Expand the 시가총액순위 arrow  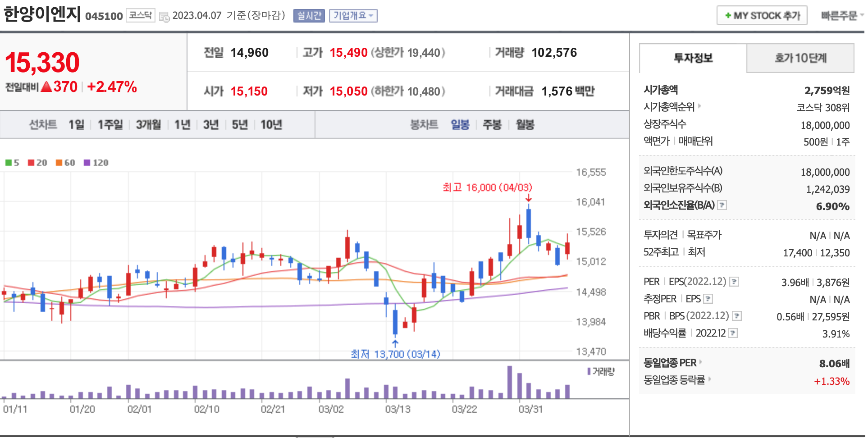coord(699,106)
